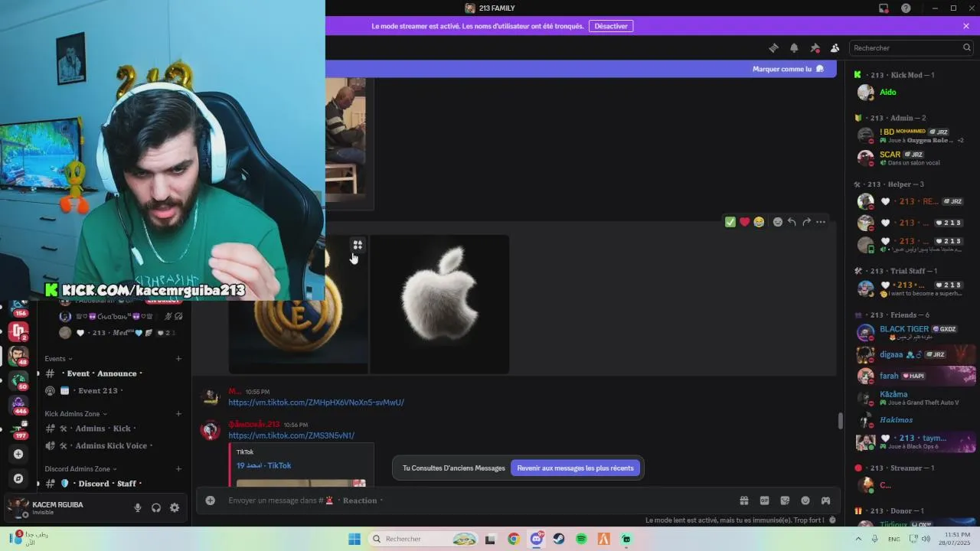Image resolution: width=980 pixels, height=551 pixels.
Task: Open Steam from the taskbar
Action: point(559,539)
